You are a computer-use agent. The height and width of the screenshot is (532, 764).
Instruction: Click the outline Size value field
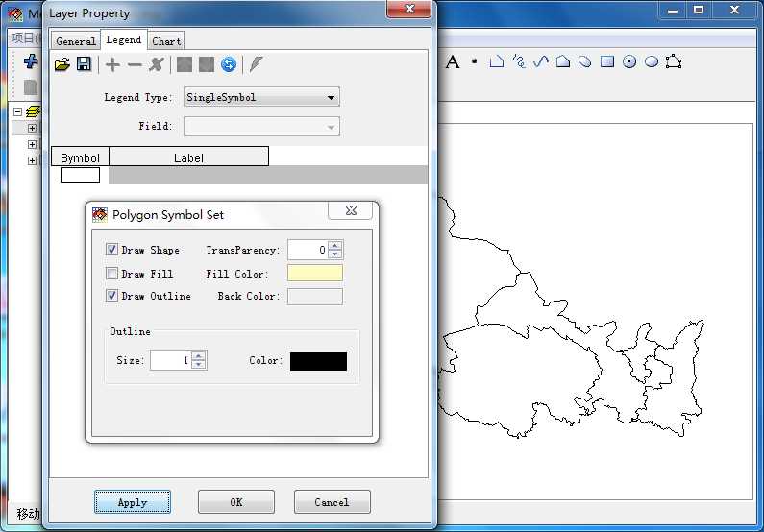pyautogui.click(x=171, y=360)
